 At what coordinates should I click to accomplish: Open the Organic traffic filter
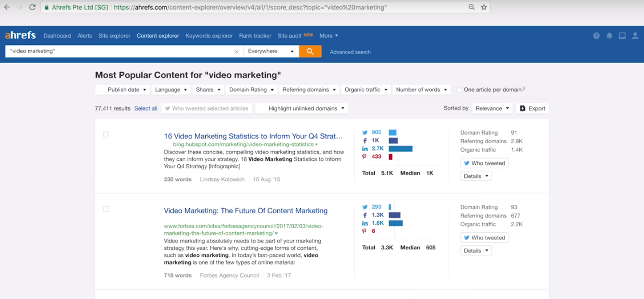click(x=365, y=90)
